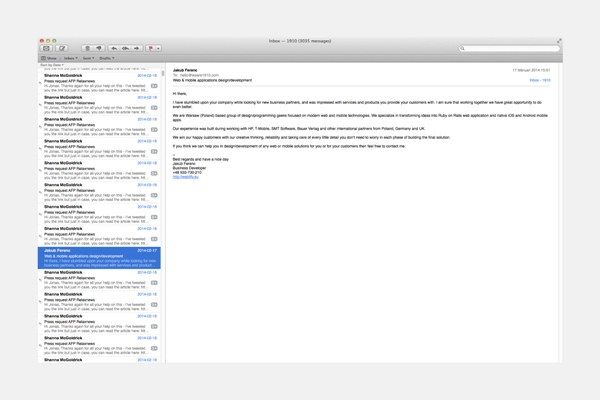
Task: Mark the message as junk
Action: pos(101,48)
